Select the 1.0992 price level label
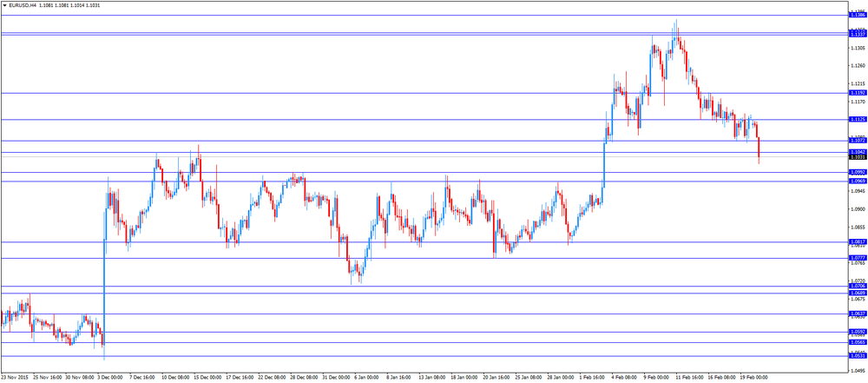This screenshot has height=383, width=868. pos(858,172)
